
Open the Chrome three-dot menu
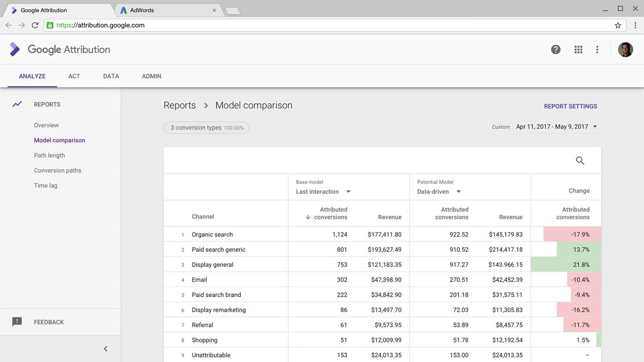pyautogui.click(x=635, y=25)
